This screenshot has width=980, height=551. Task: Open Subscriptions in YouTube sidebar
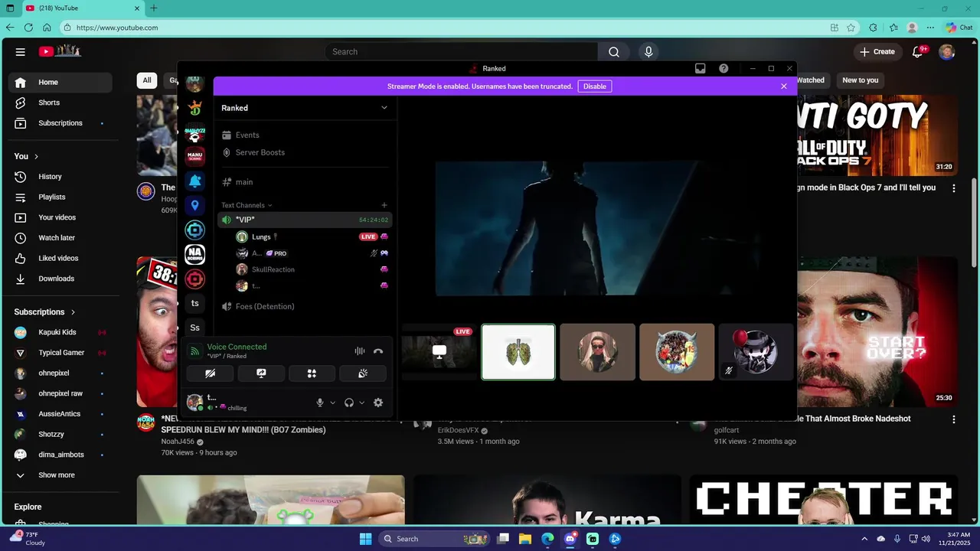click(x=60, y=123)
